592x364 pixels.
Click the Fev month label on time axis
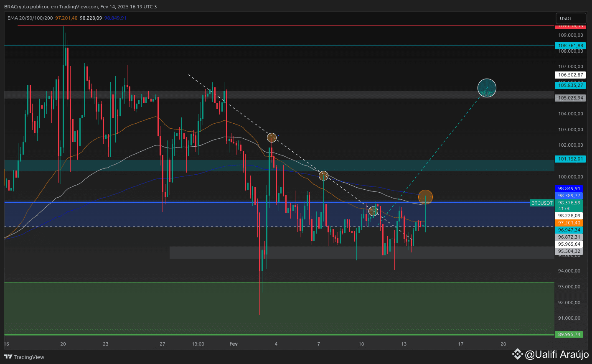point(234,344)
